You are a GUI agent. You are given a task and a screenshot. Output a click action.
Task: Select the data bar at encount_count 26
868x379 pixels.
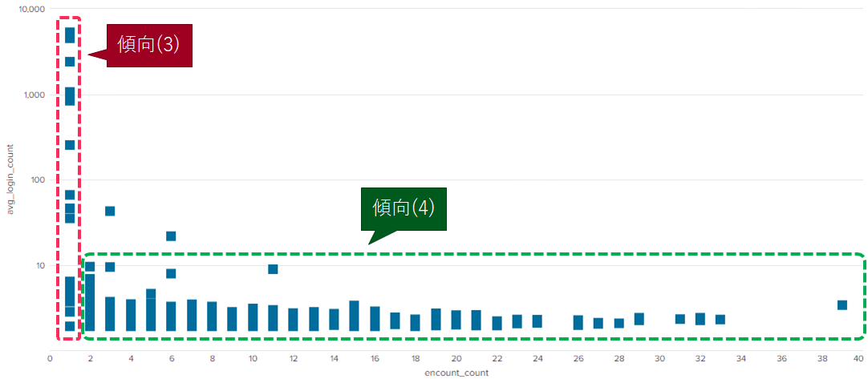[x=578, y=322]
